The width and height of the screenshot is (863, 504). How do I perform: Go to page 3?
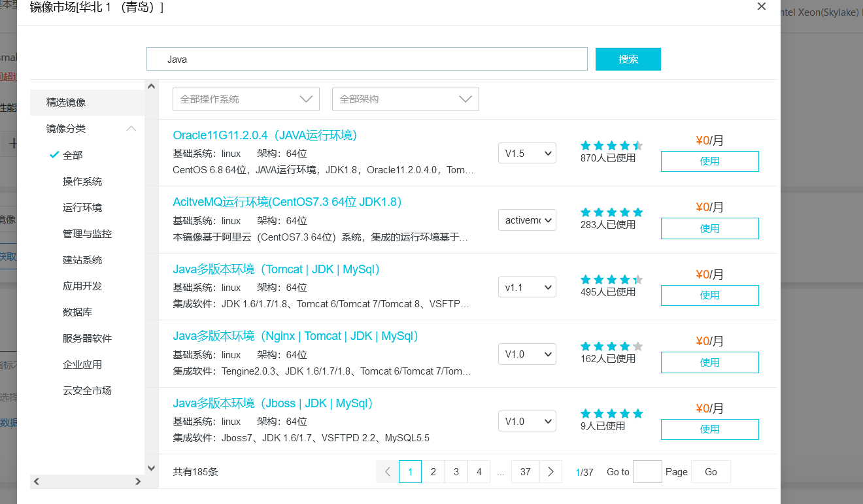456,471
